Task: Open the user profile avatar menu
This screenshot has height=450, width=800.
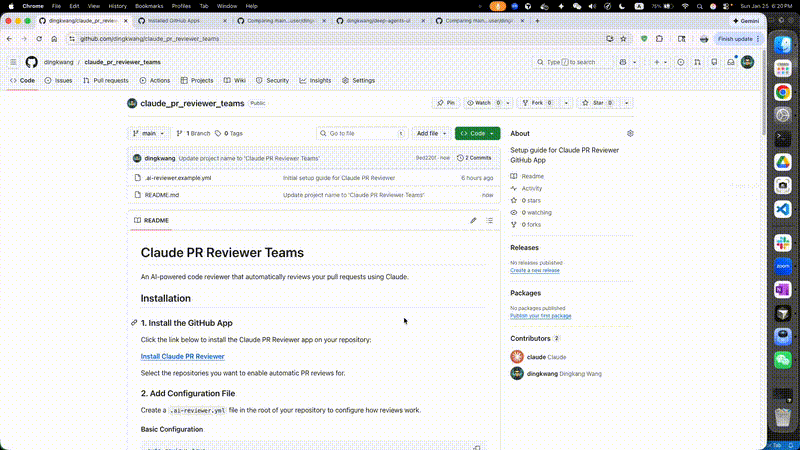Action: (747, 62)
